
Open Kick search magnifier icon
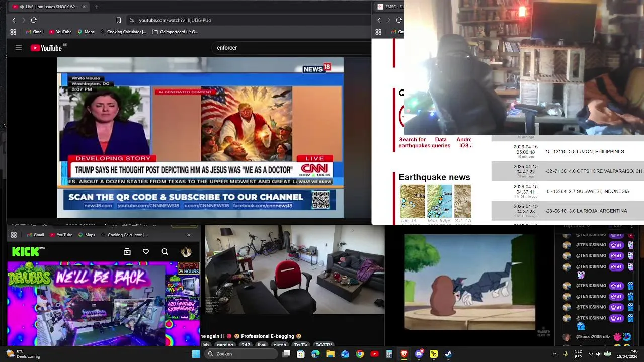pyautogui.click(x=165, y=252)
